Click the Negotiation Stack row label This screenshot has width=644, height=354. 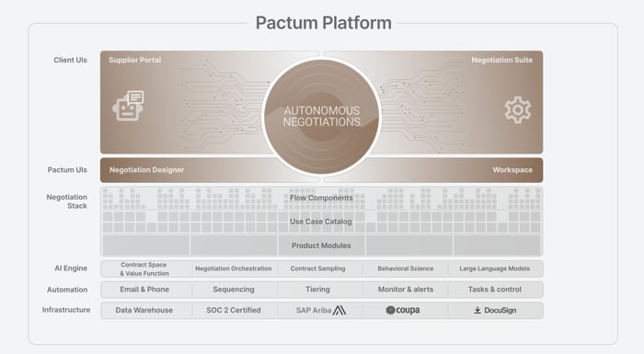click(67, 201)
